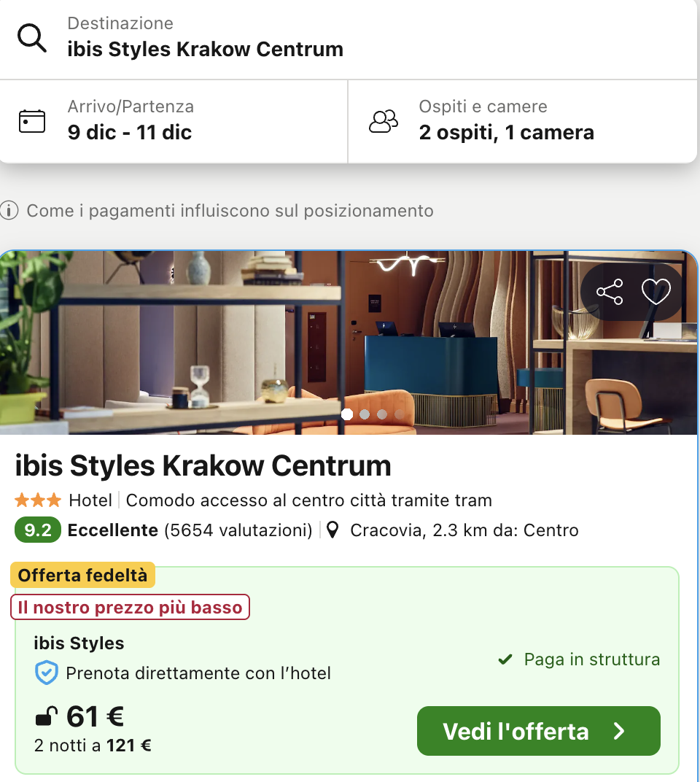Image resolution: width=700 pixels, height=782 pixels.
Task: Click the blue shield verification icon
Action: [x=47, y=673]
